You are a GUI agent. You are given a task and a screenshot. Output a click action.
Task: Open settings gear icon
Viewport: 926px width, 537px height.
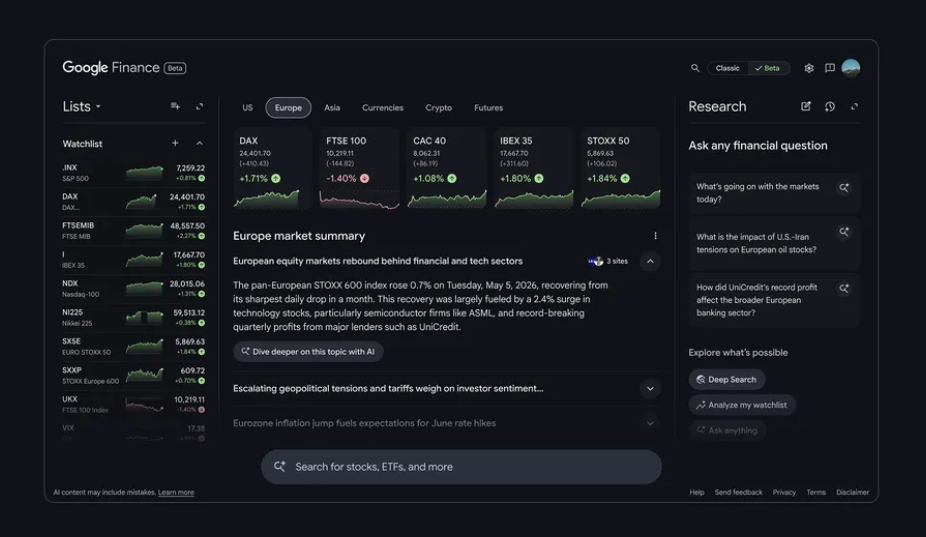(809, 69)
